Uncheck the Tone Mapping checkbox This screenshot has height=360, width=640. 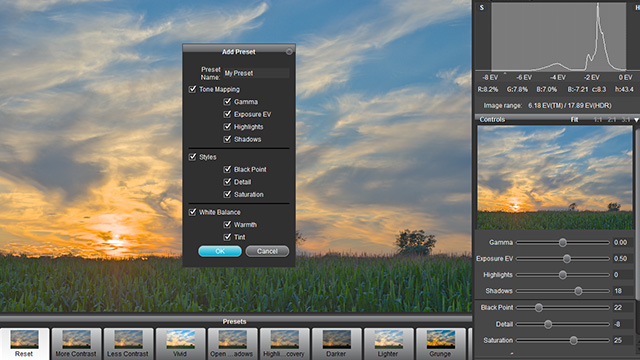[x=192, y=89]
